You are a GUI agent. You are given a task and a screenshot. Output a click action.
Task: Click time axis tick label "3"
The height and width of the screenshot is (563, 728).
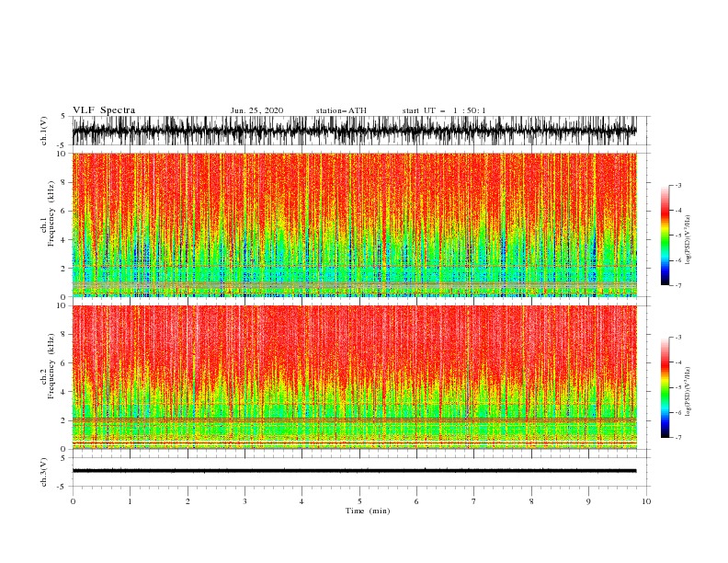pos(245,501)
